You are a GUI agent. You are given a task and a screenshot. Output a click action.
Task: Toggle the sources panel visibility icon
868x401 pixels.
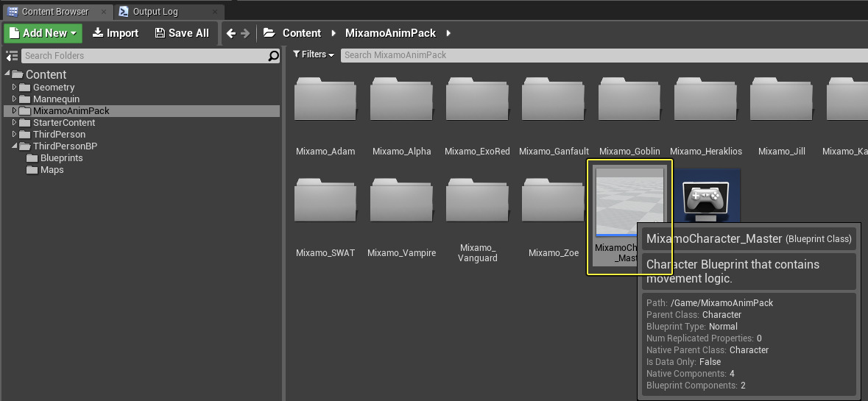pyautogui.click(x=11, y=56)
